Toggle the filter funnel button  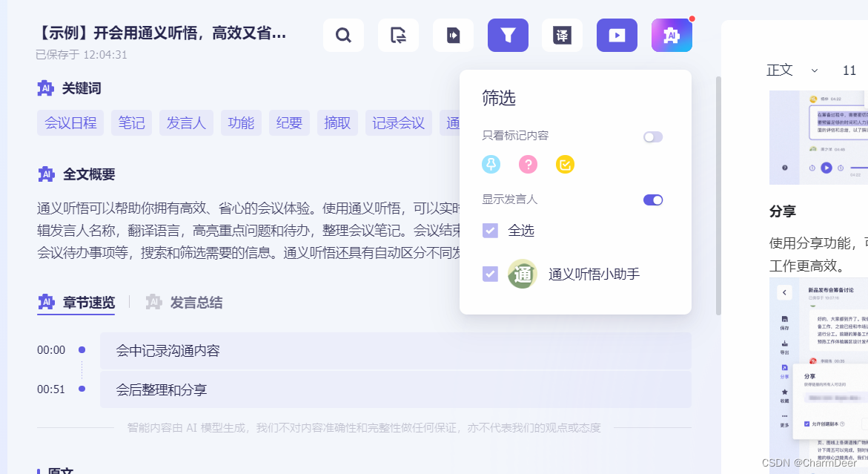coord(508,36)
